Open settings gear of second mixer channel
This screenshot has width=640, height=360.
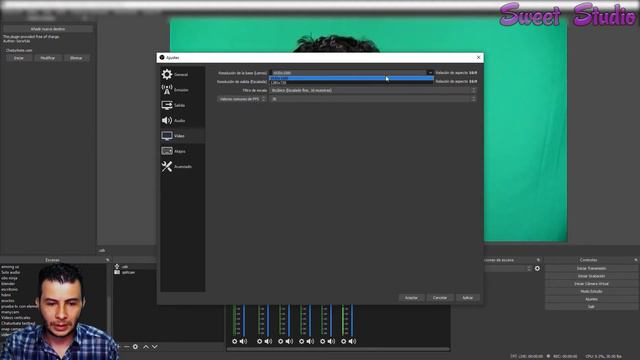pos(260,341)
